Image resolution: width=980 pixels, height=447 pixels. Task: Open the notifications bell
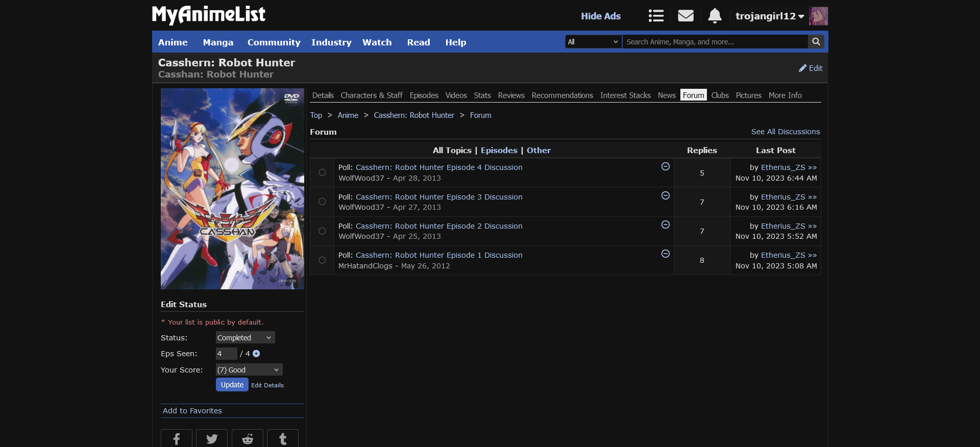(x=715, y=16)
